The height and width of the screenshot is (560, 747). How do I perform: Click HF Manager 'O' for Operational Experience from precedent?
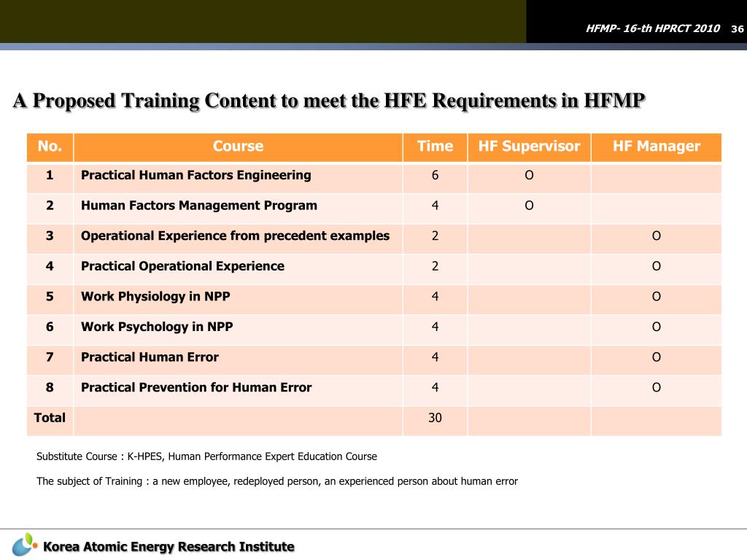(657, 236)
